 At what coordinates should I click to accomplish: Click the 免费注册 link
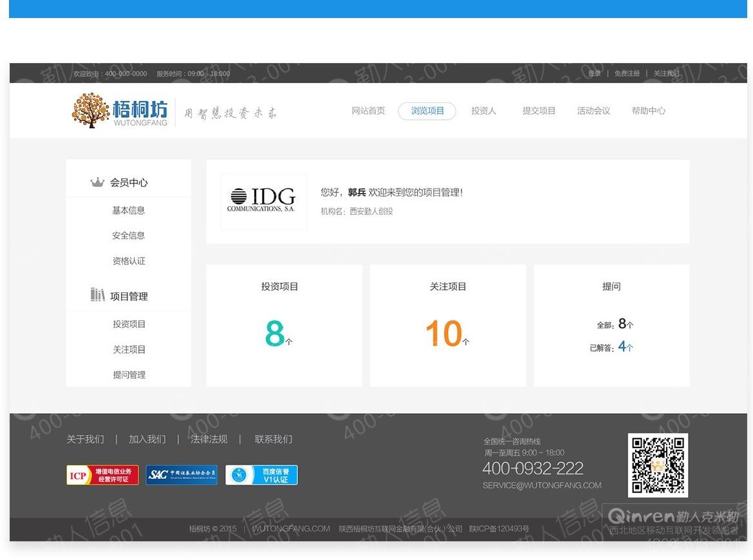[x=627, y=73]
